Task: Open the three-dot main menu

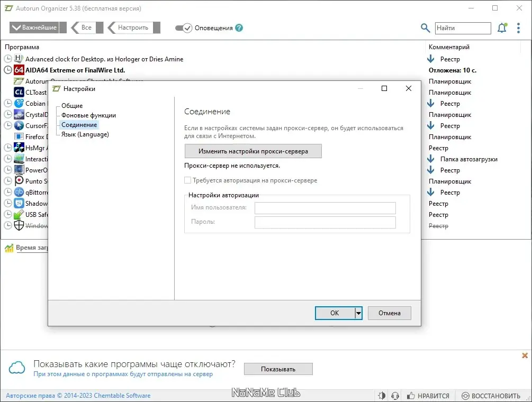Action: pos(518,28)
